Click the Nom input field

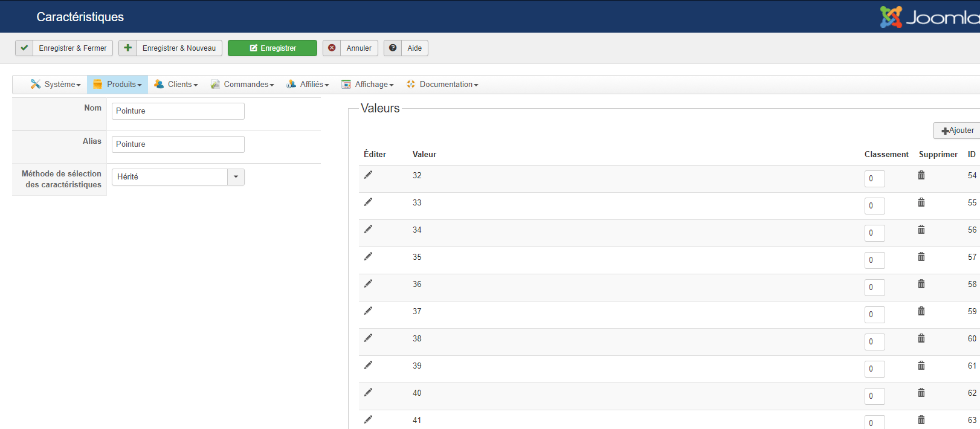pyautogui.click(x=178, y=111)
